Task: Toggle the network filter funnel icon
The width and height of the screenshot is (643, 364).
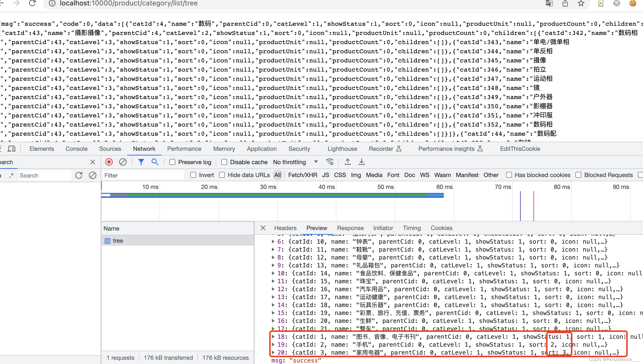Action: point(141,162)
